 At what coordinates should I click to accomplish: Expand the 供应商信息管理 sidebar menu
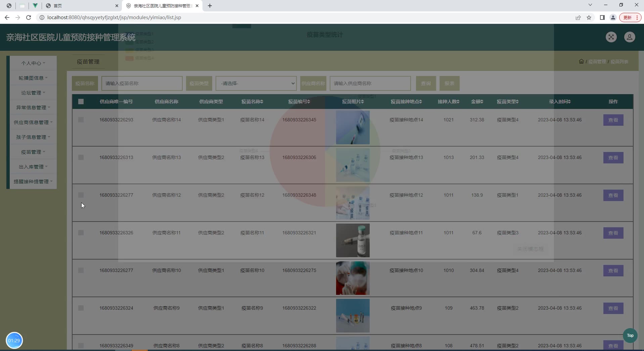[33, 122]
